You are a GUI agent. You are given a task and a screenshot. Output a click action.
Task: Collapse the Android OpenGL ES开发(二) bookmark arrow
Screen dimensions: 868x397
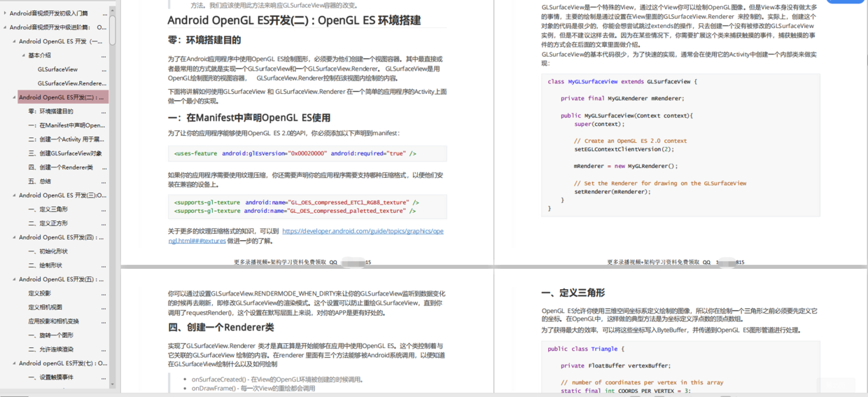tap(14, 97)
